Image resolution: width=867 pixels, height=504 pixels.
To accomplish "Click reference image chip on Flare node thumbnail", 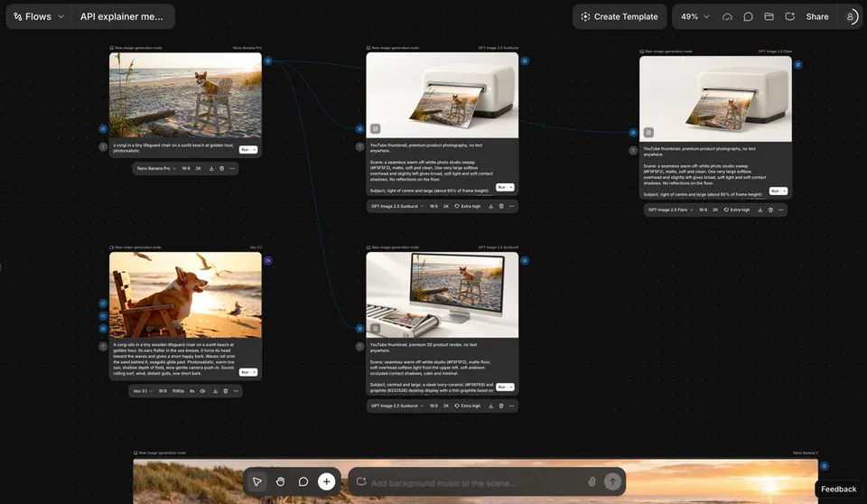I will coord(648,132).
